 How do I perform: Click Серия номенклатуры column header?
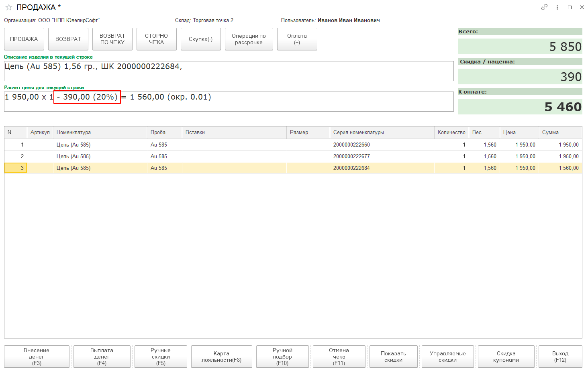[x=382, y=132]
